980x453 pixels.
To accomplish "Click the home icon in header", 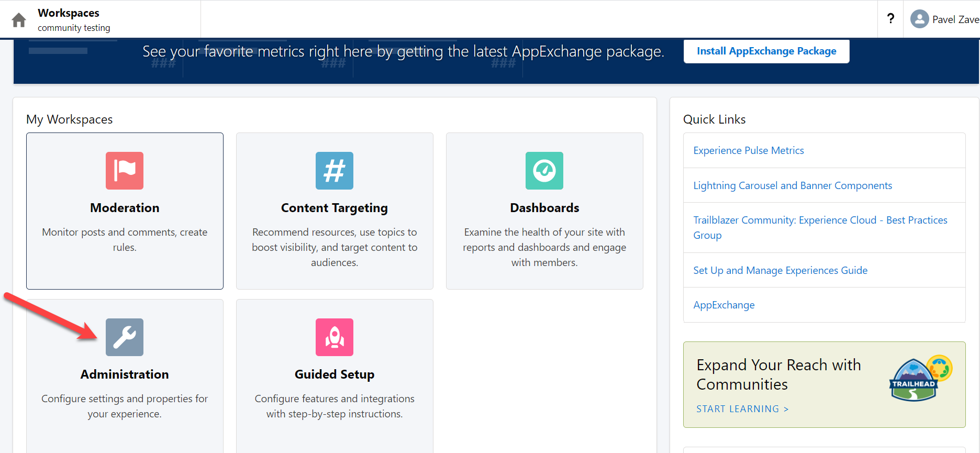I will pos(19,20).
